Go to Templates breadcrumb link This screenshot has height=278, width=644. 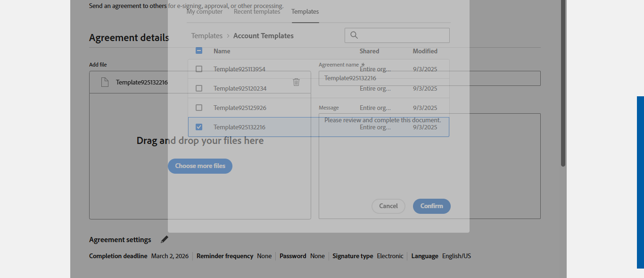207,36
